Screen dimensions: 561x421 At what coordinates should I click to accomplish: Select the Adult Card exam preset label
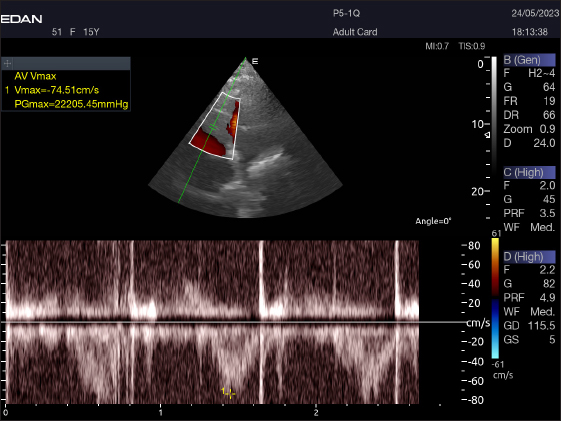pyautogui.click(x=355, y=32)
